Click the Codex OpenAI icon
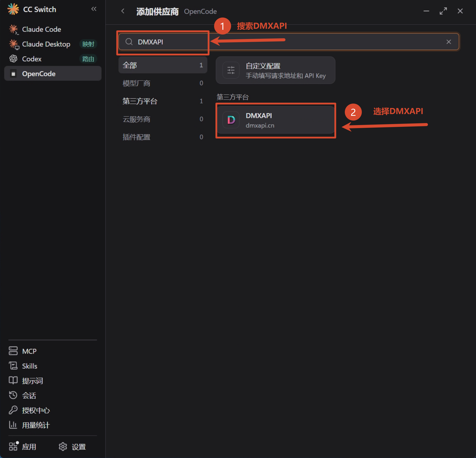The height and width of the screenshot is (458, 476). pos(13,59)
